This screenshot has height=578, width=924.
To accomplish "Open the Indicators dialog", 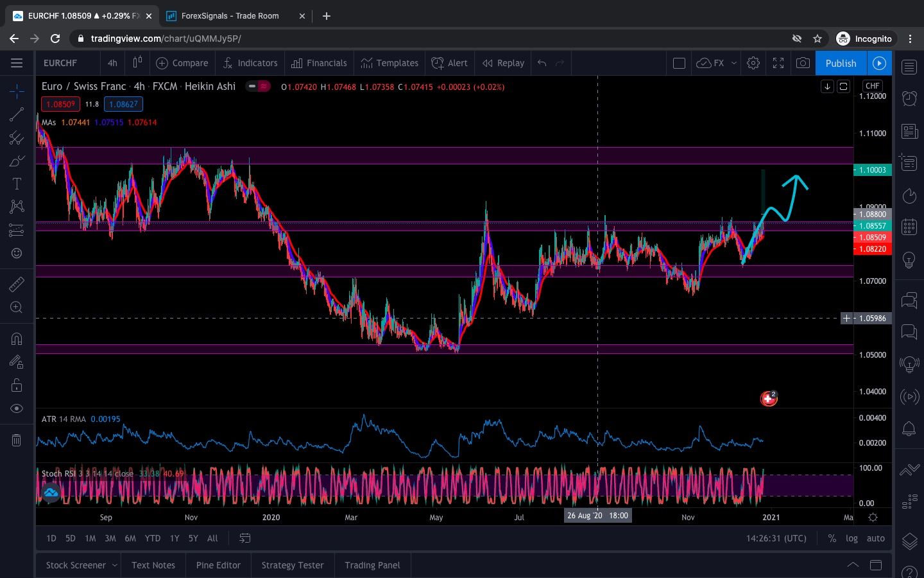I will coord(250,63).
